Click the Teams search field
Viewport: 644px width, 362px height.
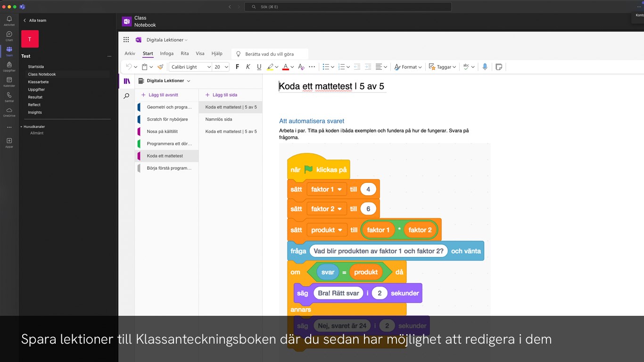[347, 7]
